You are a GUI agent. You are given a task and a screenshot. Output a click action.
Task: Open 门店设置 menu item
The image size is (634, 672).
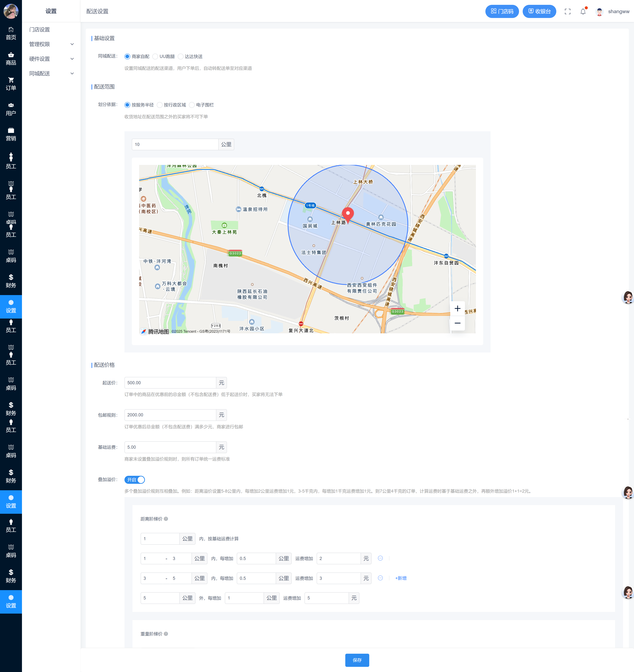tap(40, 30)
